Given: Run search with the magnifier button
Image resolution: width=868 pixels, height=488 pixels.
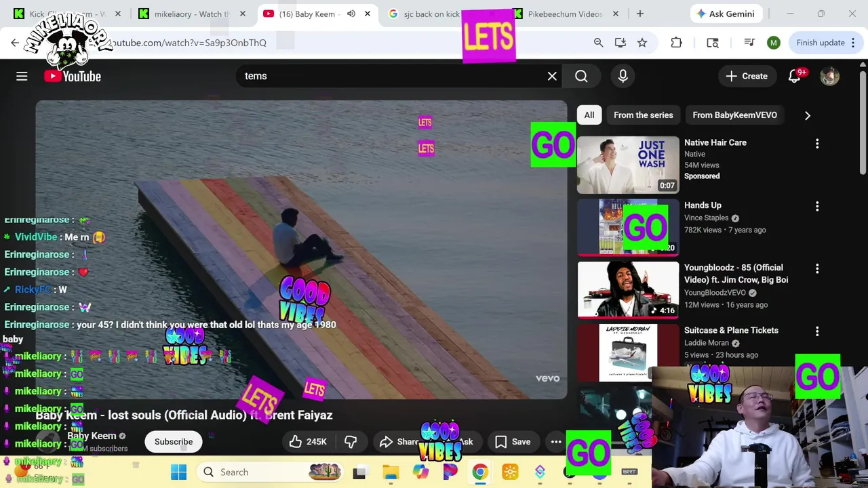Looking at the screenshot, I should click(x=581, y=76).
